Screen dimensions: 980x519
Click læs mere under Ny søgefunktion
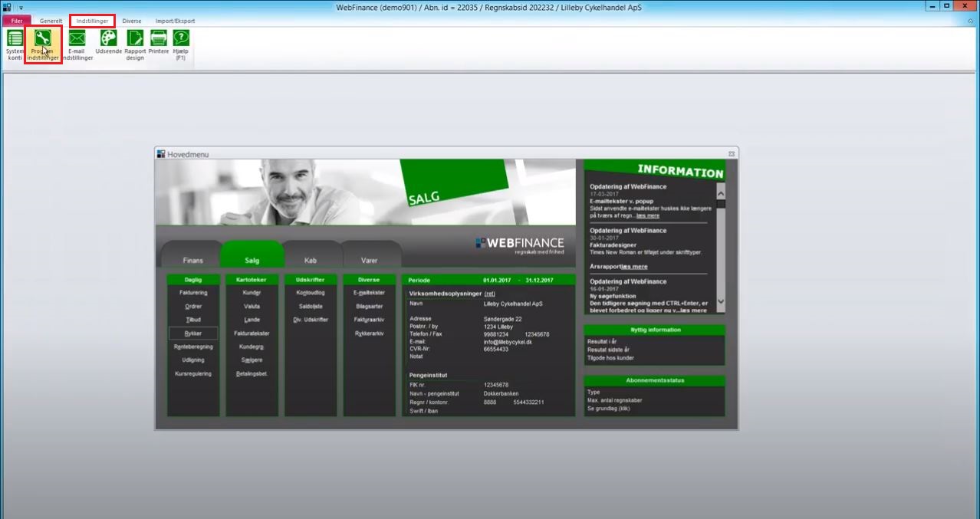[x=695, y=310]
